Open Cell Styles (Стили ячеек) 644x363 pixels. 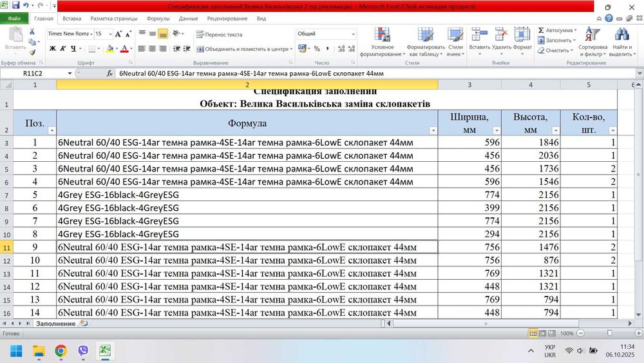click(x=455, y=42)
